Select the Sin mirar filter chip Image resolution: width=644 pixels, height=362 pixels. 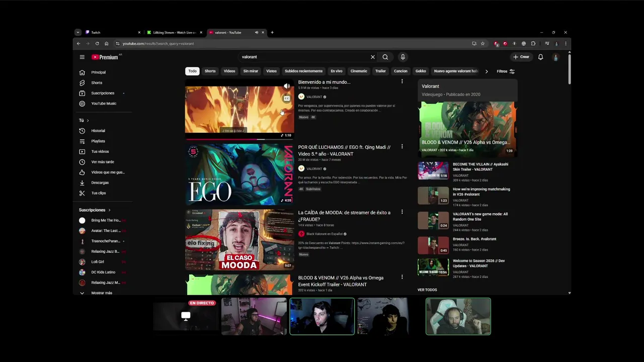pyautogui.click(x=251, y=71)
